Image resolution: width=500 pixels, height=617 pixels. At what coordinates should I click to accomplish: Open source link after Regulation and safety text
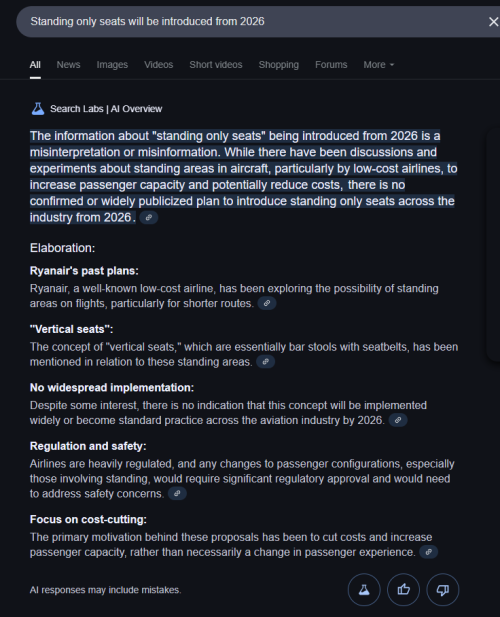pos(177,493)
